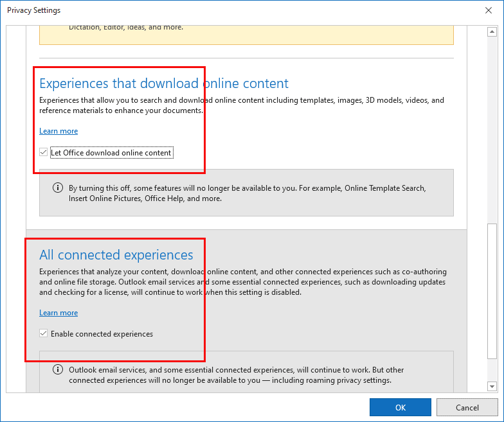
Task: Click the info icon beside Online Template Search note
Action: pyautogui.click(x=58, y=188)
